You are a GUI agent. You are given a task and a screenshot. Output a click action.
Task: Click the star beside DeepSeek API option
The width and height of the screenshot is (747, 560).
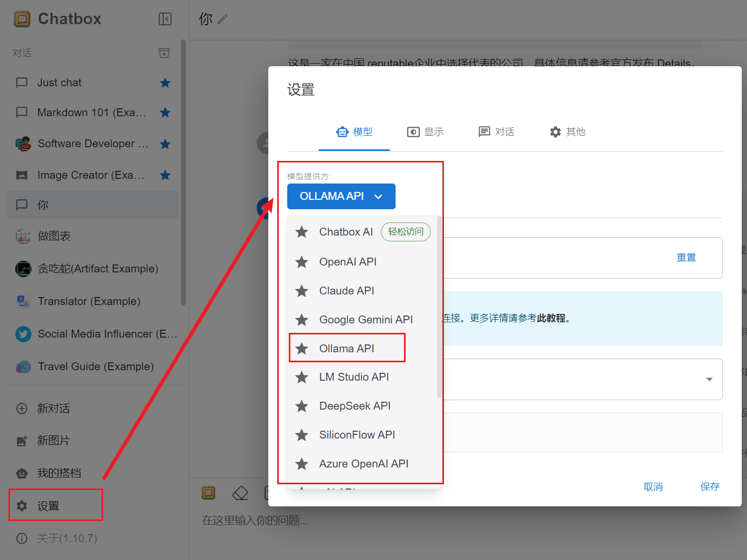301,406
